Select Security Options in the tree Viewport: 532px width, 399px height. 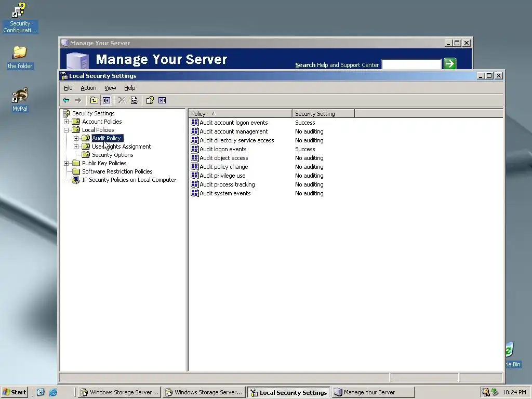pyautogui.click(x=112, y=155)
